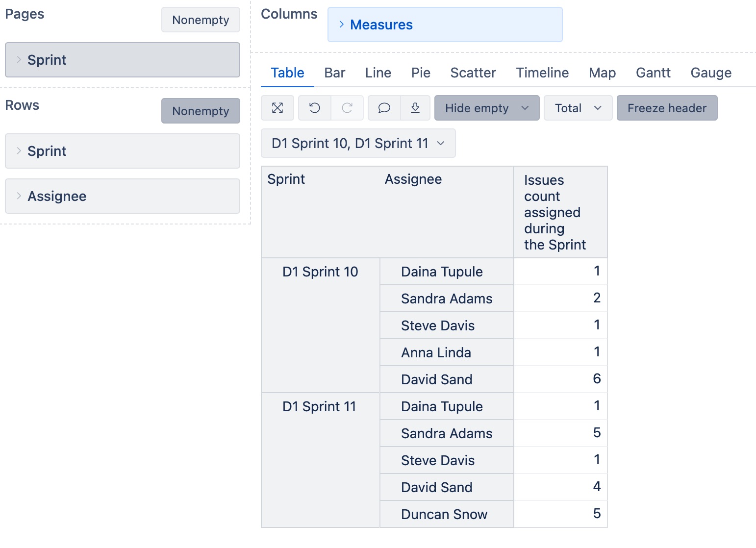Click Sandra Adams under D1 Sprint 11

pos(447,433)
